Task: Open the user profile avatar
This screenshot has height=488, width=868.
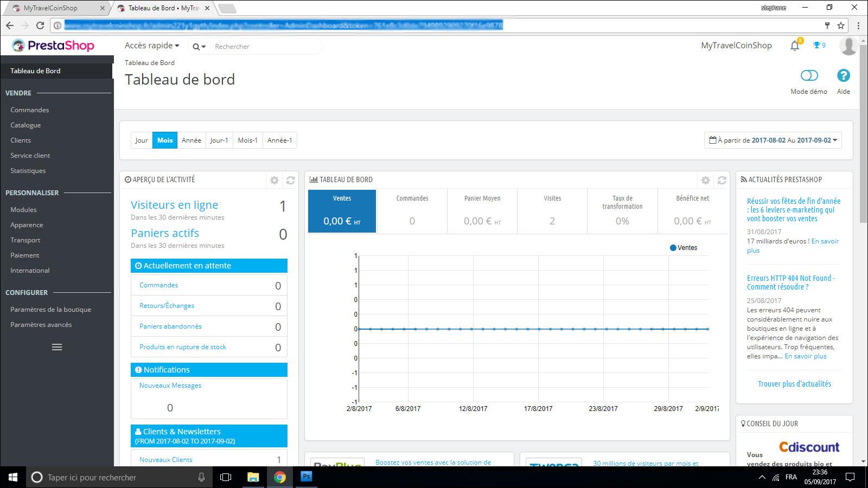Action: coord(848,46)
